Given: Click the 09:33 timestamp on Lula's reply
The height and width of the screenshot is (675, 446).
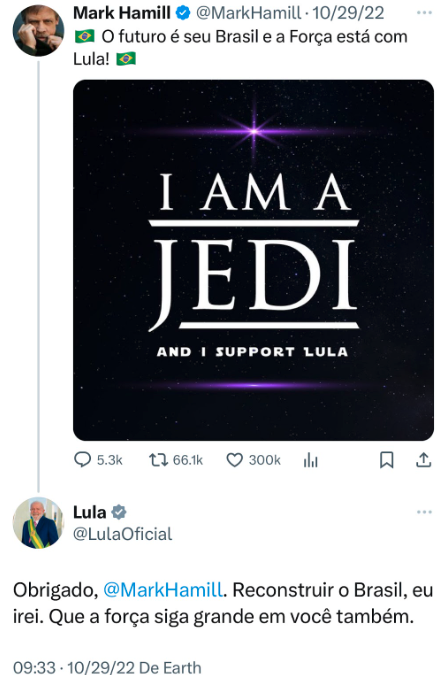Looking at the screenshot, I should coord(34,668).
